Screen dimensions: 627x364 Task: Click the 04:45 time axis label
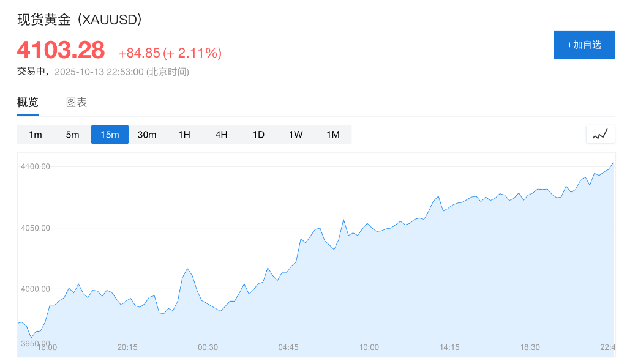point(288,347)
